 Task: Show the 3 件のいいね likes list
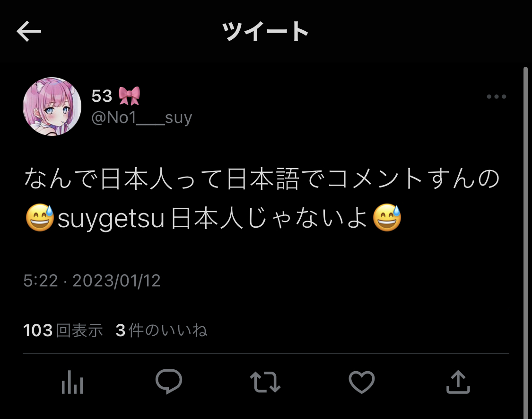pos(162,330)
